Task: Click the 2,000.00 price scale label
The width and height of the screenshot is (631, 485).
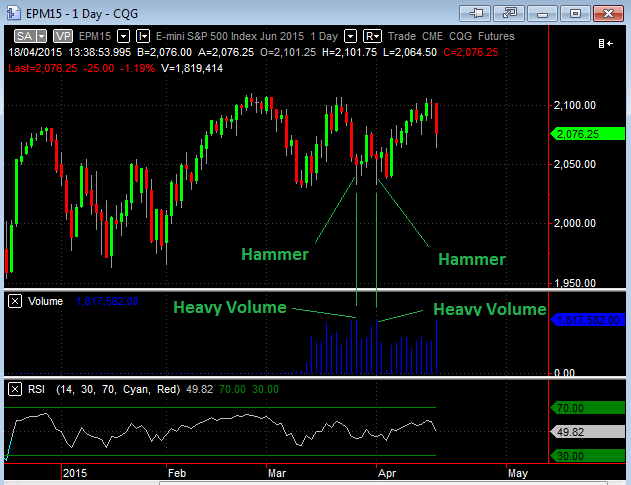Action: (575, 223)
